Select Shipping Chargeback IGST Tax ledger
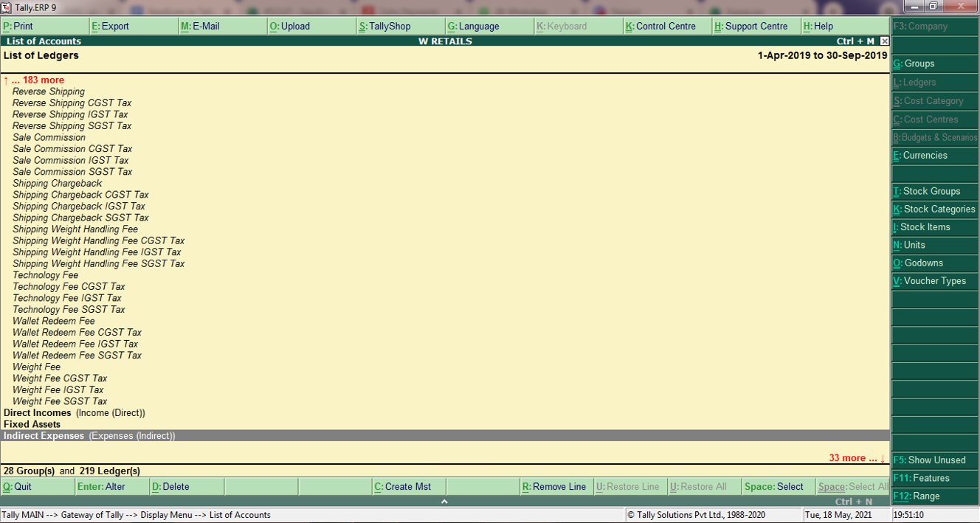This screenshot has width=980, height=523. coord(79,207)
